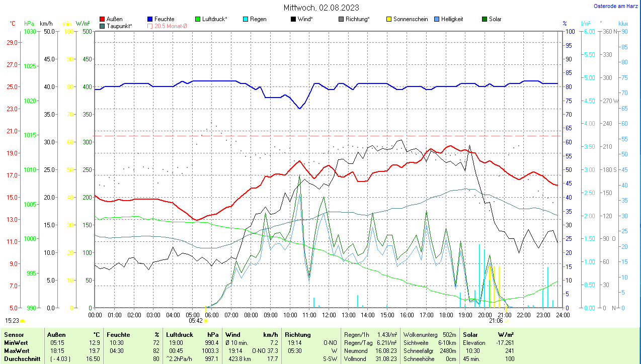Image resolution: width=641 pixels, height=364 pixels.
Task: Click the cyan Regen legend square
Action: pos(246,19)
